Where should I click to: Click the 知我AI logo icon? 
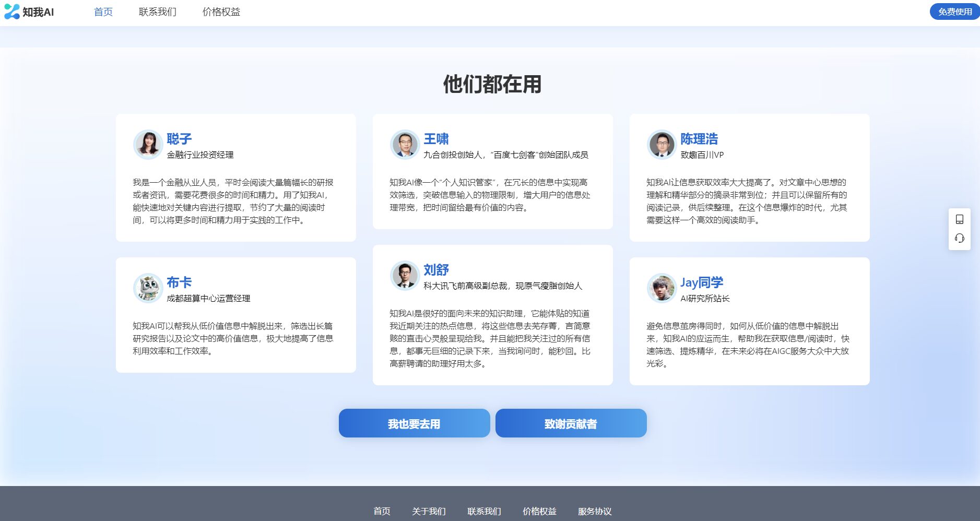(x=12, y=11)
